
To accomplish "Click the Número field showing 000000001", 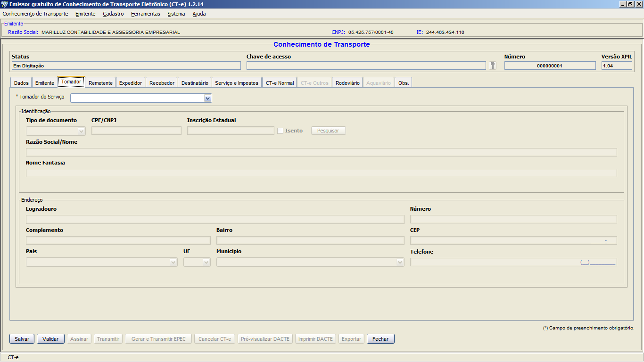I will coord(550,66).
